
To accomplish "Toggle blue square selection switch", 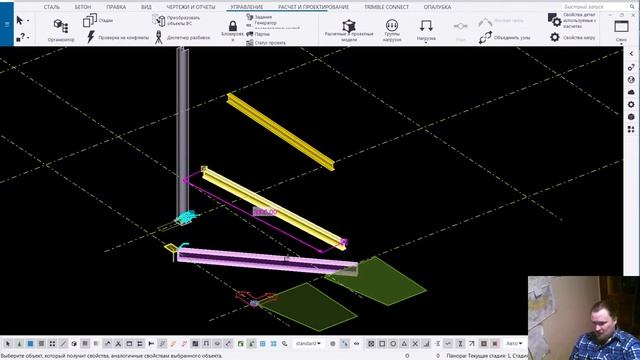I will (x=30, y=344).
